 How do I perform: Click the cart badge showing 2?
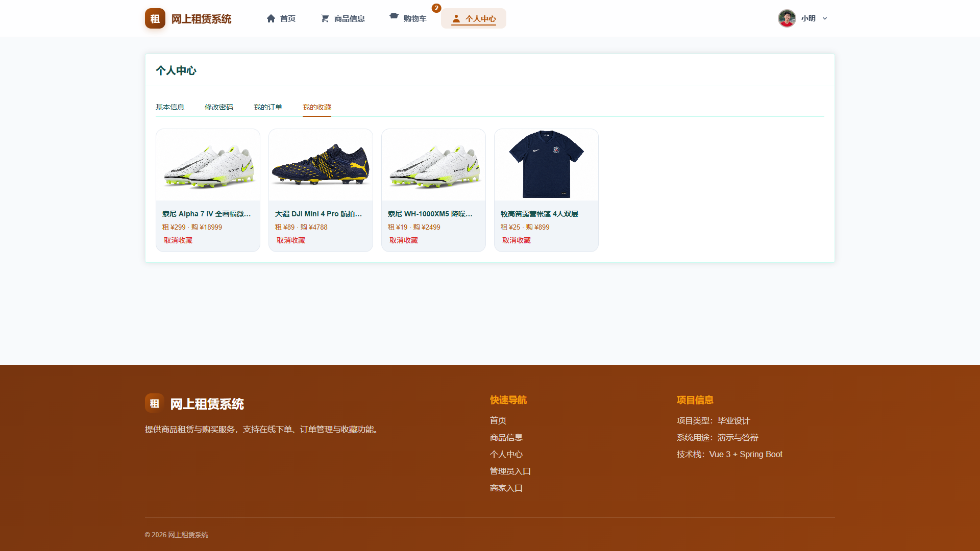coord(436,8)
